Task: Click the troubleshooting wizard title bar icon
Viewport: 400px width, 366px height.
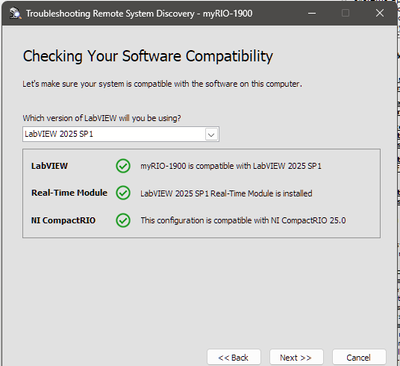Action: (x=15, y=13)
